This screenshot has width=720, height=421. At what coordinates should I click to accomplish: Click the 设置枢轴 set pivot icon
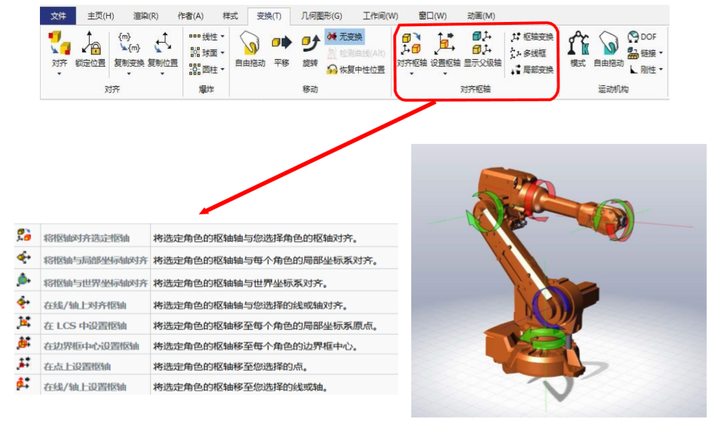click(445, 47)
